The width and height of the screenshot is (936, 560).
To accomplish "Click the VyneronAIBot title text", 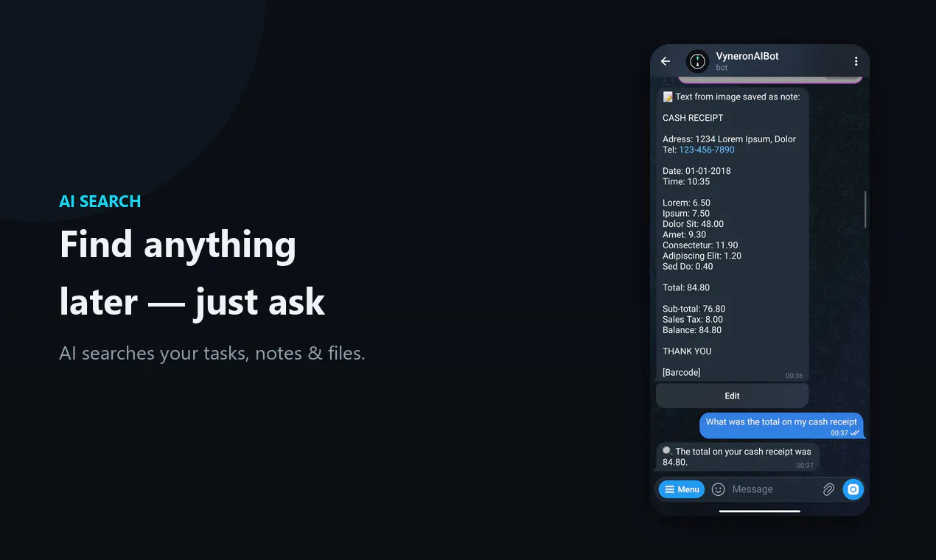I will (747, 56).
